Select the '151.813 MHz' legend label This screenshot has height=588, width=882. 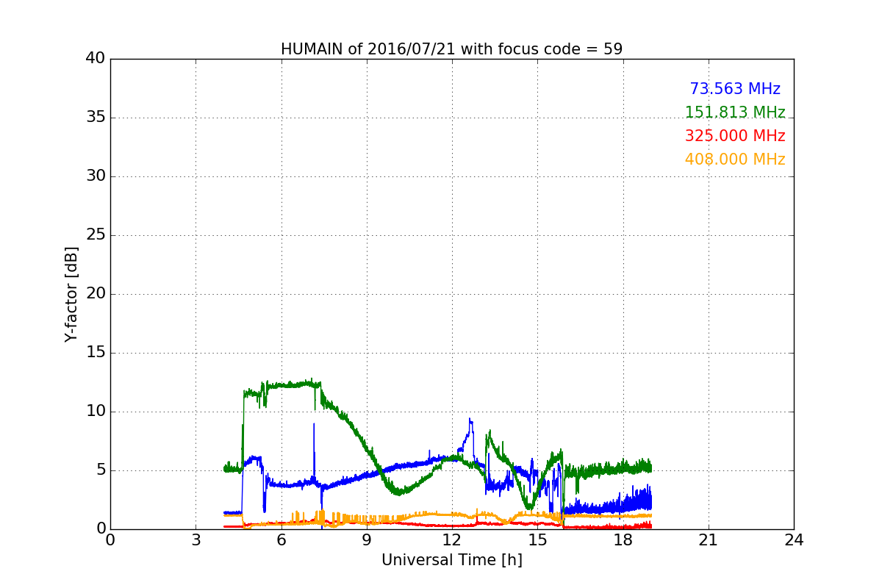[735, 112]
